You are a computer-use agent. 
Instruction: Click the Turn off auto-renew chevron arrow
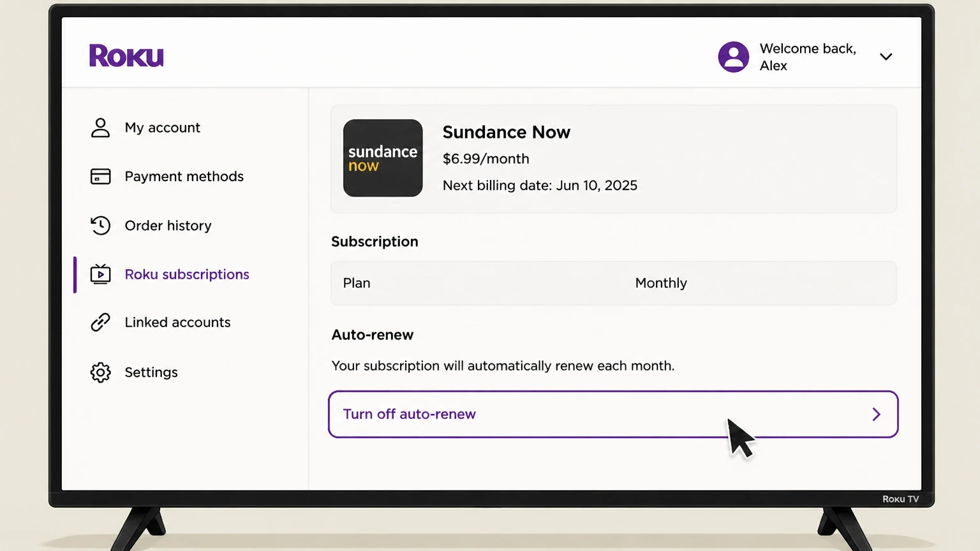[876, 415]
